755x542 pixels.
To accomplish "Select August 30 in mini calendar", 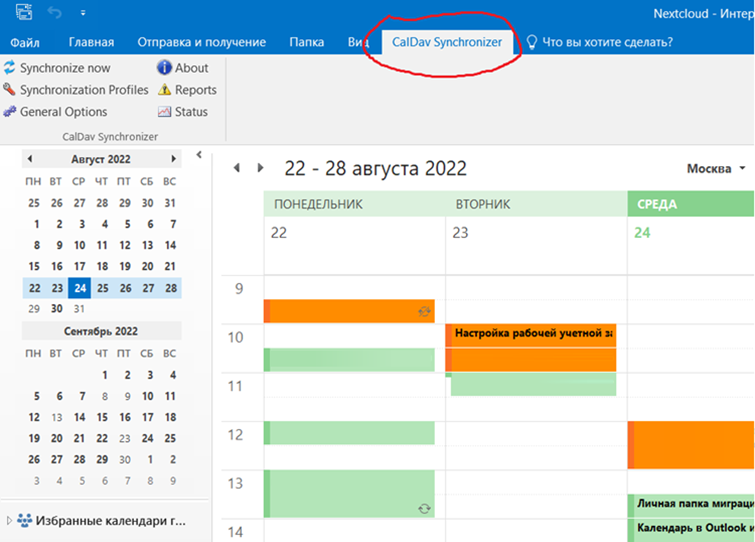I will pos(57,309).
